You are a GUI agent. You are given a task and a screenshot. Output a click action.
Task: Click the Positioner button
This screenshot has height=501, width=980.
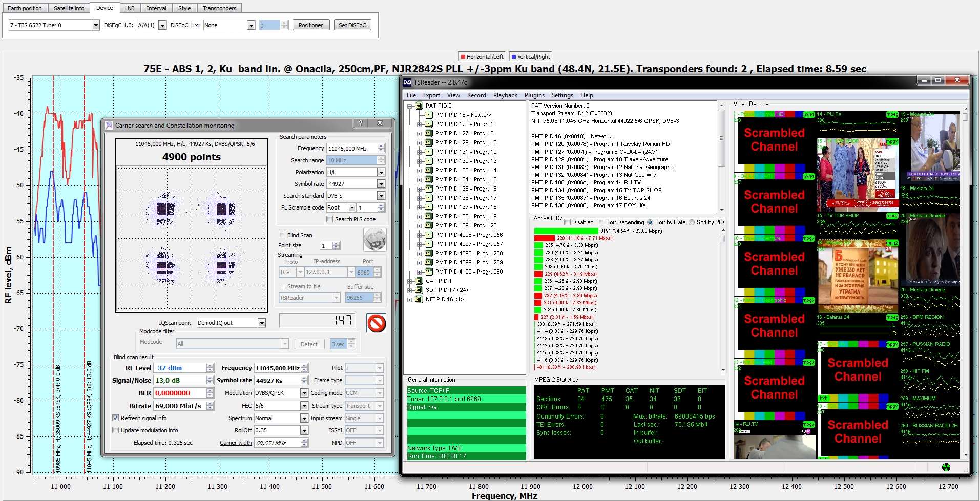[x=311, y=25]
